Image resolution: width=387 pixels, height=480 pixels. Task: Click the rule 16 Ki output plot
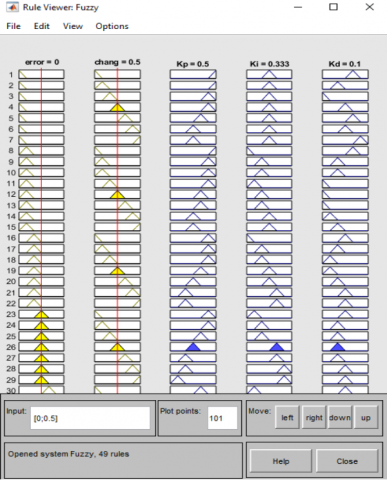[x=269, y=238]
